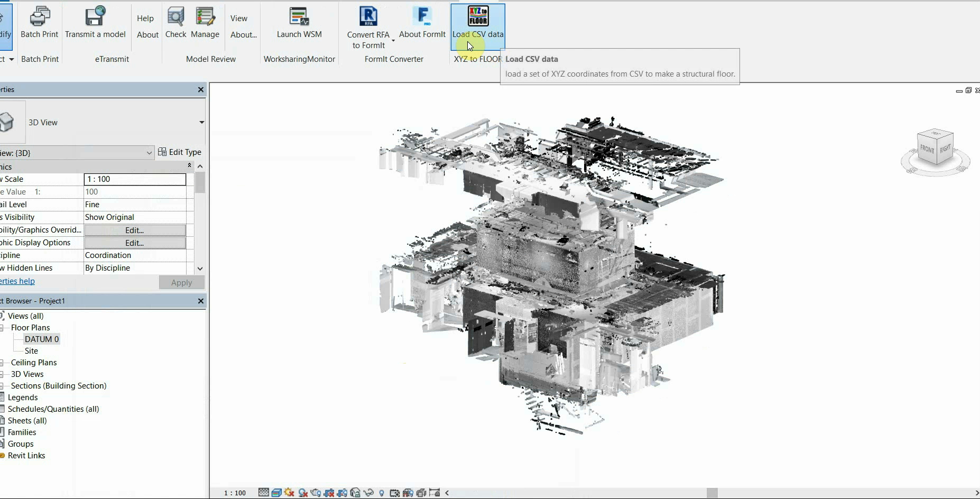The width and height of the screenshot is (980, 499).
Task: Change the 1:100 view scale
Action: pos(134,179)
